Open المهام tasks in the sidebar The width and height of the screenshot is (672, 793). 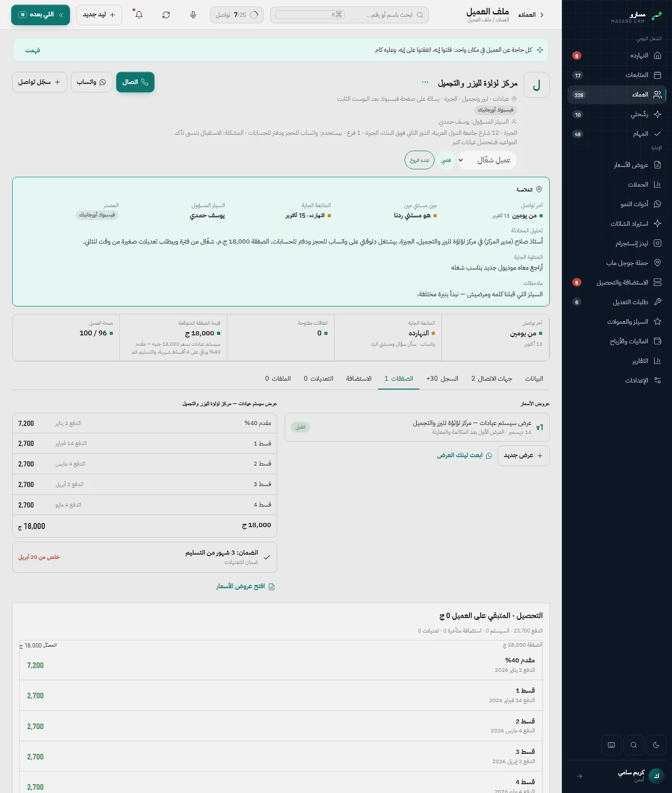pos(617,134)
